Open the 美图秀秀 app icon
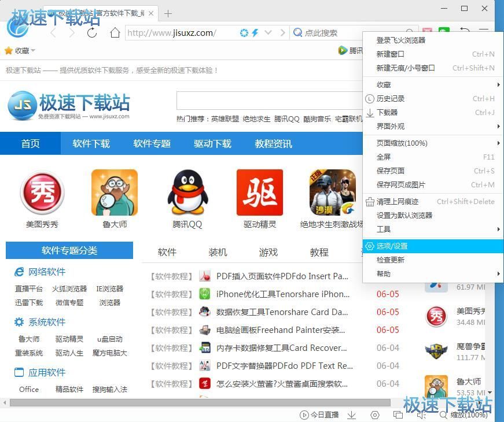Viewport: 504px width, 422px height. tap(42, 193)
